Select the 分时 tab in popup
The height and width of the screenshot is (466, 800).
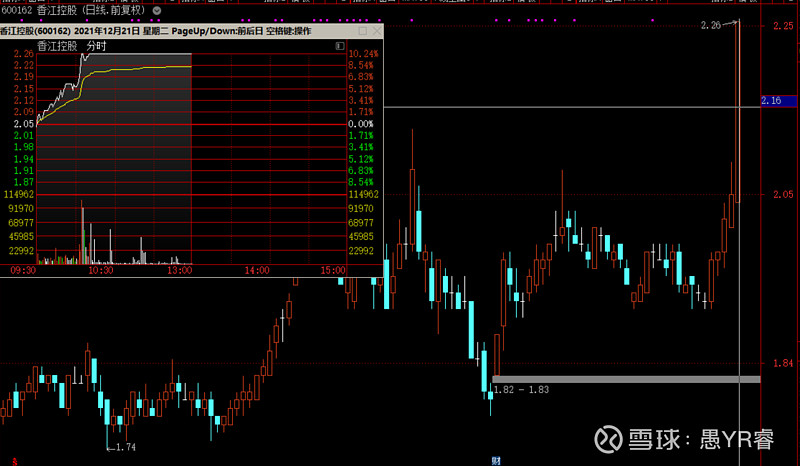pos(95,45)
